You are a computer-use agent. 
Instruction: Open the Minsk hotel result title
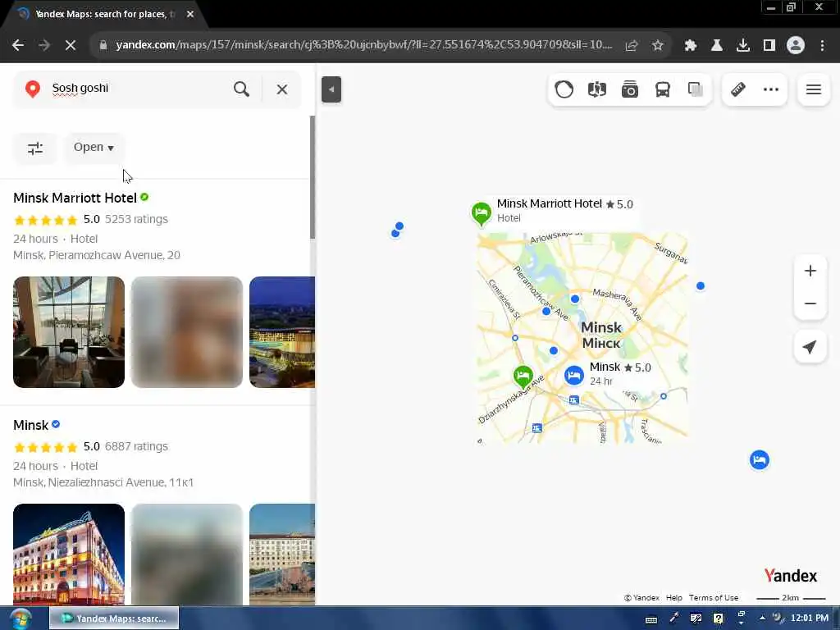(x=30, y=426)
